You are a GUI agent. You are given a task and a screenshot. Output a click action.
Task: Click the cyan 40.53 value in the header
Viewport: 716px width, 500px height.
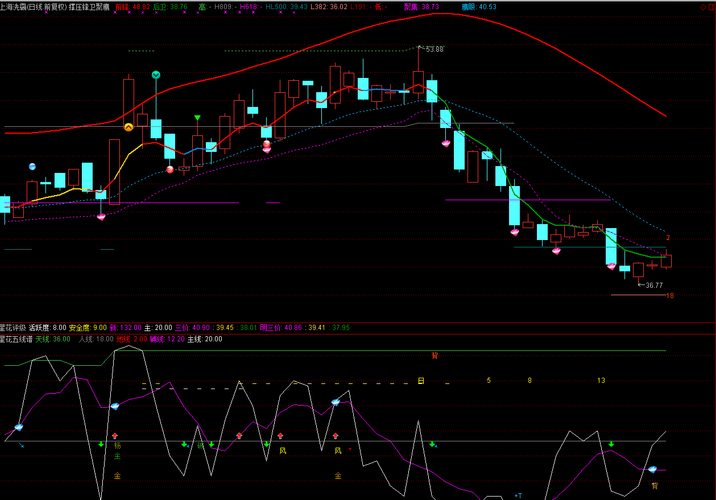coord(479,7)
